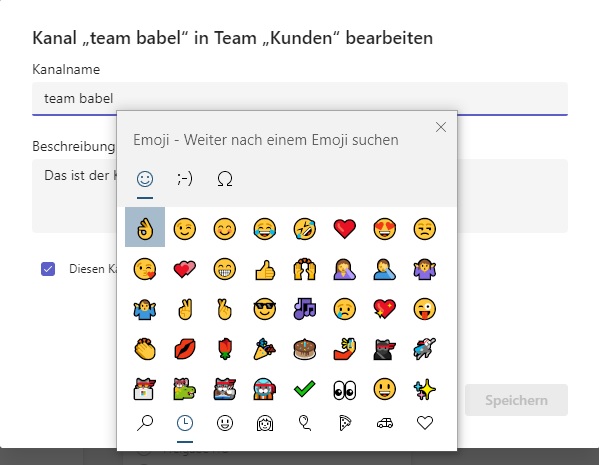Toggle the checkbox beside 'Diesen K...'
The height and width of the screenshot is (465, 599).
click(x=48, y=269)
